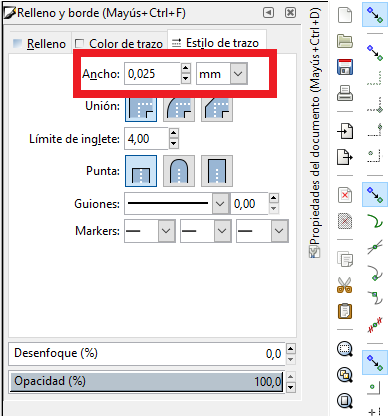
Task: Iconify the Relleno y borde dialog
Action: point(268,13)
